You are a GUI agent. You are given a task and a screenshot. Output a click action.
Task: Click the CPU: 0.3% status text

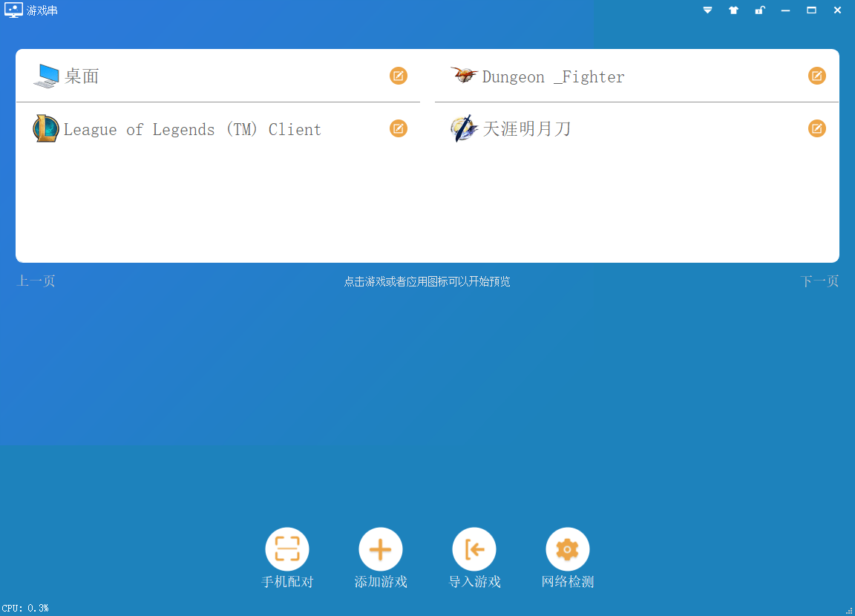[x=25, y=608]
